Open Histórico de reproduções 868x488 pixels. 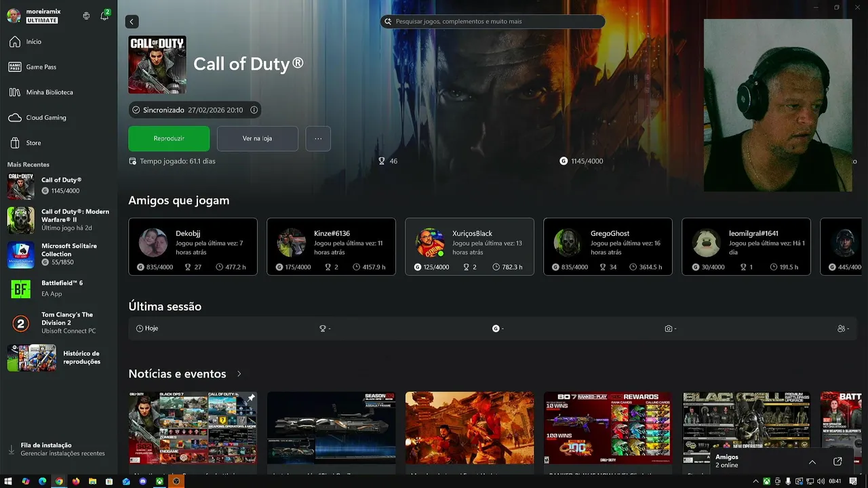point(58,358)
